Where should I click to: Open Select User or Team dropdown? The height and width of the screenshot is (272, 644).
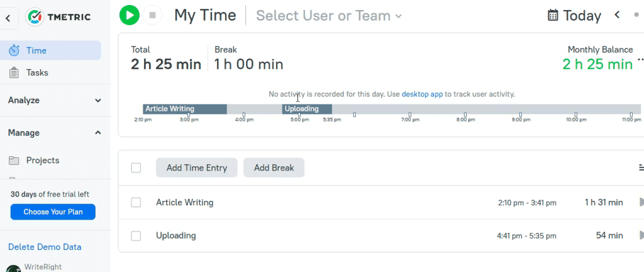[x=329, y=16]
